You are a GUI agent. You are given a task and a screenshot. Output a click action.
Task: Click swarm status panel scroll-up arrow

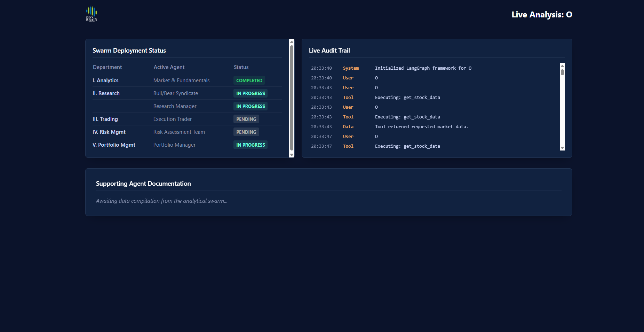[292, 42]
